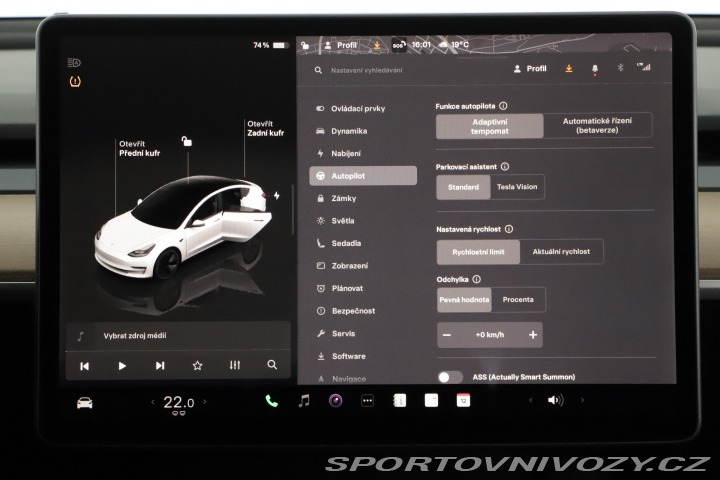Show info for Nastavená rychlost
720x480 pixels.
509,229
